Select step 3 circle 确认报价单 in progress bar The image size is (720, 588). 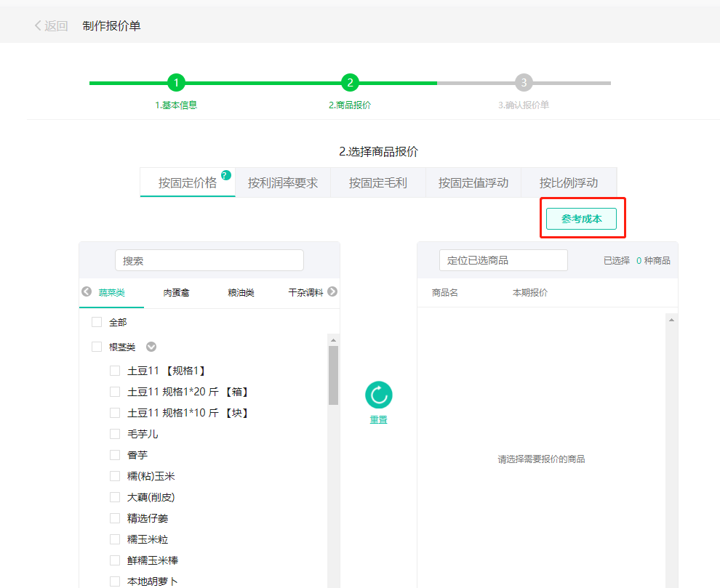click(x=525, y=83)
